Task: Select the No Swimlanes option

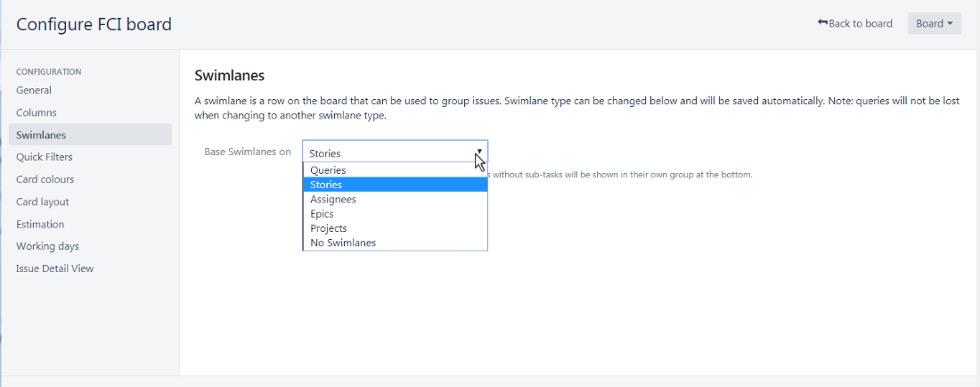Action: click(x=395, y=243)
